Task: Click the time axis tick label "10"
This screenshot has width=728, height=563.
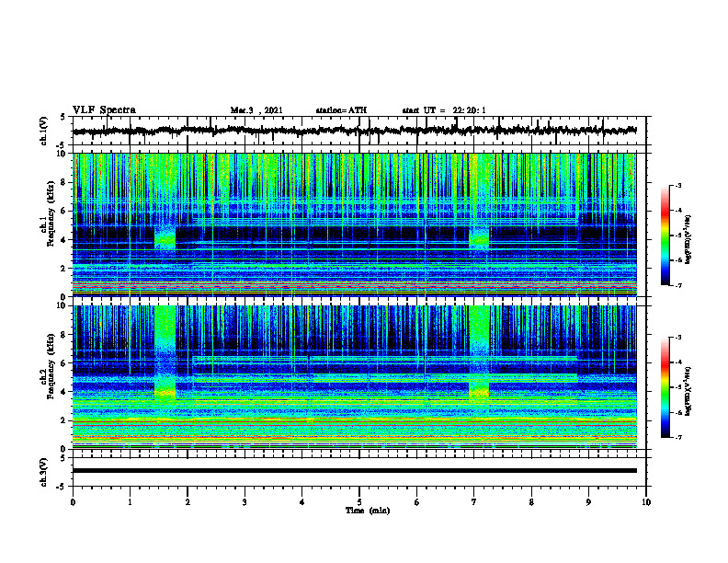Action: [646, 502]
